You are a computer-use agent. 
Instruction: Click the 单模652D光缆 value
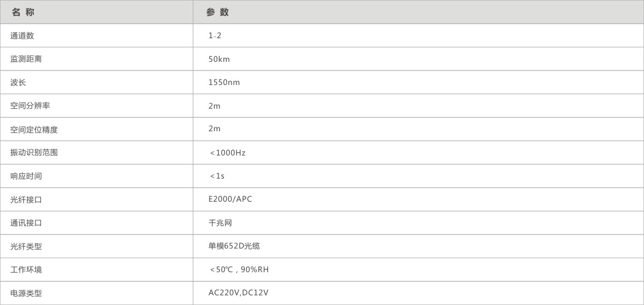click(234, 246)
